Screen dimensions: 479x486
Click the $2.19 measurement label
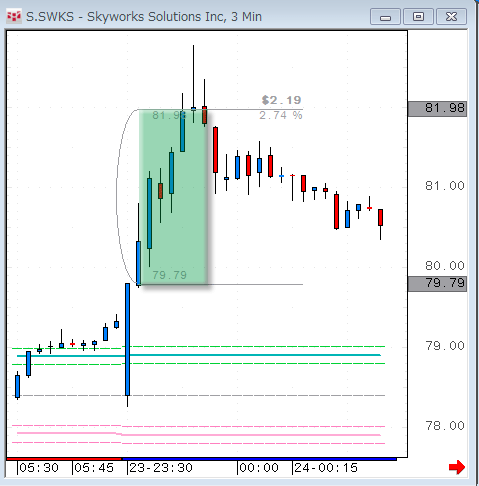tap(282, 100)
